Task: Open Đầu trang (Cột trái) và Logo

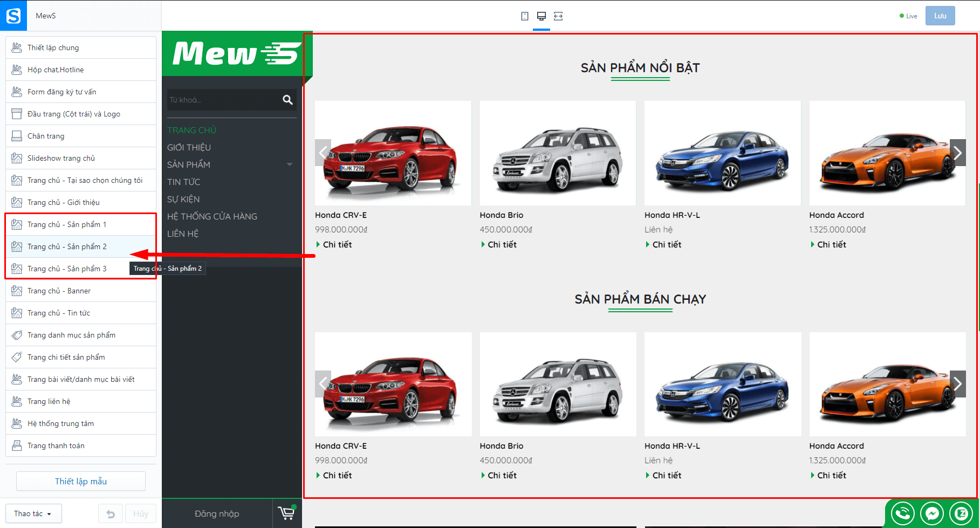Action: (81, 114)
